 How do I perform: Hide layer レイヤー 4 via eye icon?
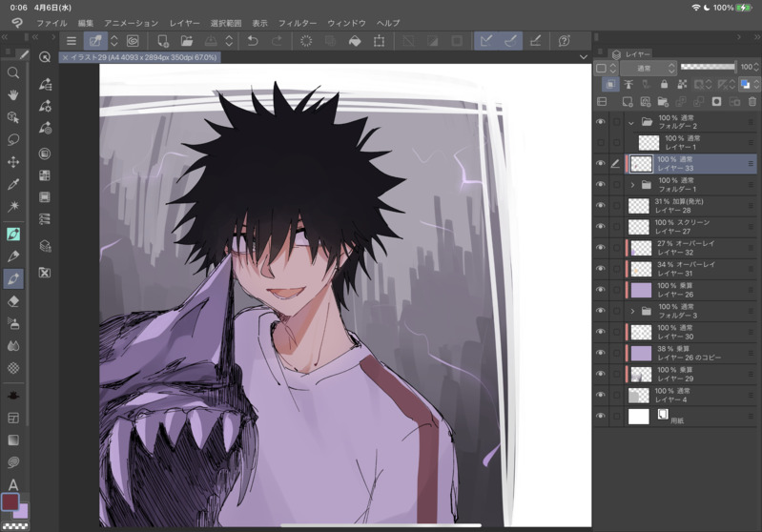pyautogui.click(x=601, y=395)
